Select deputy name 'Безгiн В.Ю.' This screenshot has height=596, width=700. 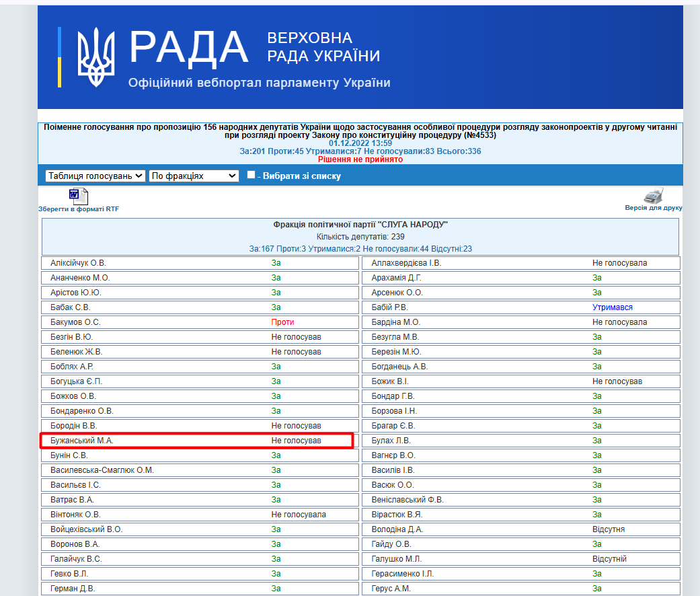click(71, 336)
